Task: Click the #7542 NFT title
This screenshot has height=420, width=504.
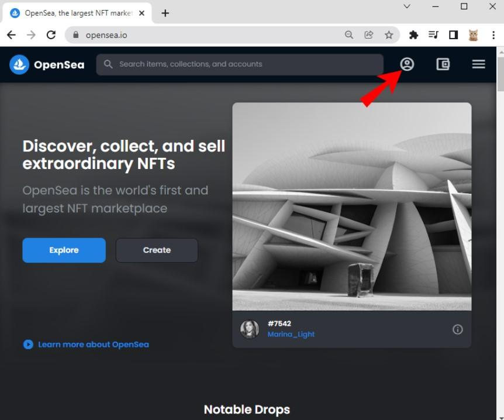Action: 279,323
